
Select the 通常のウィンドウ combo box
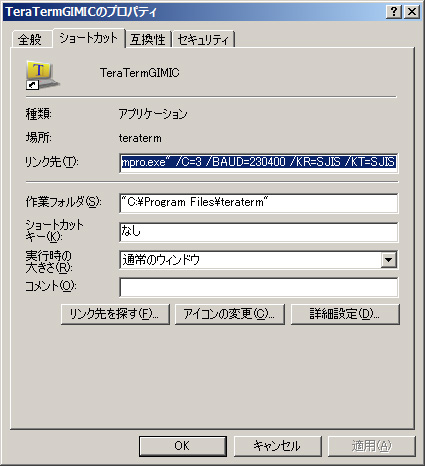coord(258,260)
